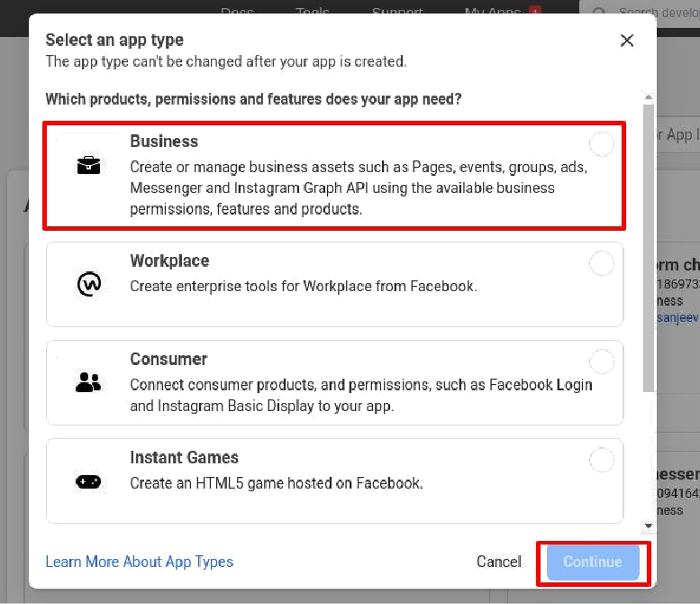The height and width of the screenshot is (604, 700).
Task: Click the app type list scrollbar thumb
Action: point(649,249)
